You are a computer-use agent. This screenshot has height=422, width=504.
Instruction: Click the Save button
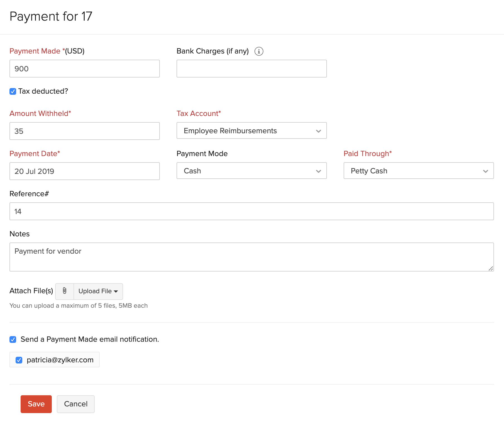point(36,404)
